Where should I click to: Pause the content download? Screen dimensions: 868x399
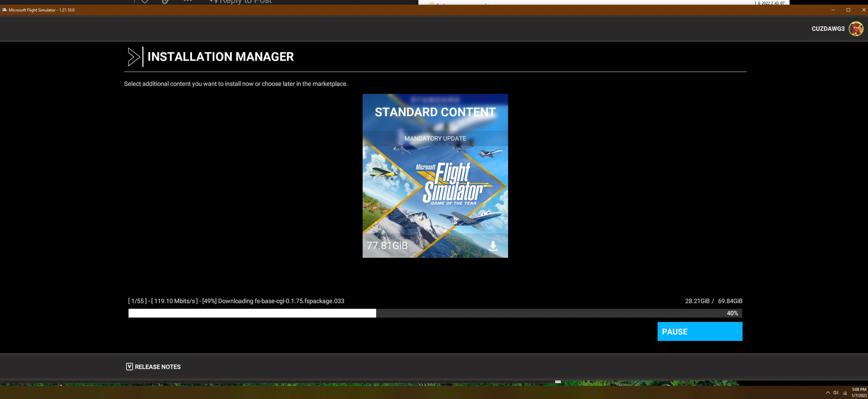pyautogui.click(x=700, y=331)
